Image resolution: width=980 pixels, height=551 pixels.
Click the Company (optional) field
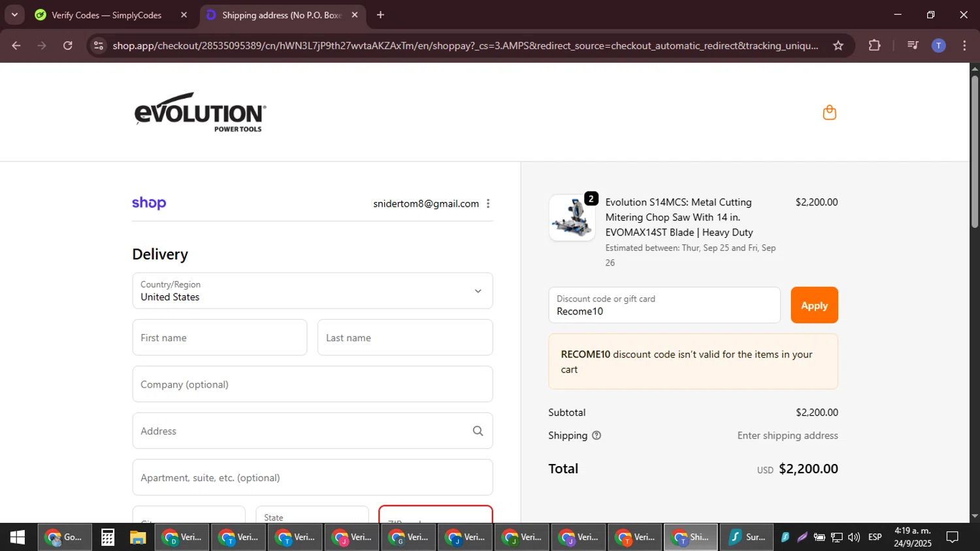tap(312, 384)
